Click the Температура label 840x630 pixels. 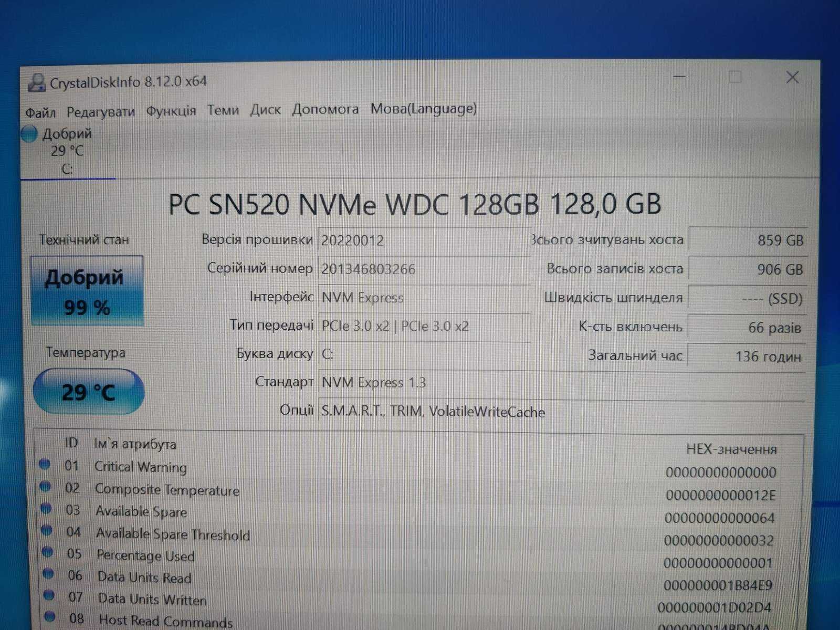86,352
